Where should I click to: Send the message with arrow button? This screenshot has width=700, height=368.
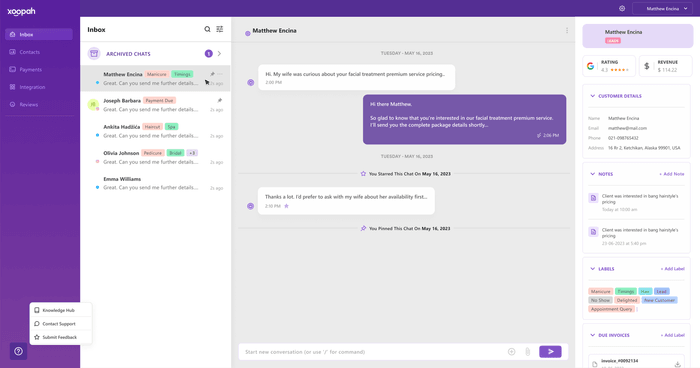tap(550, 351)
